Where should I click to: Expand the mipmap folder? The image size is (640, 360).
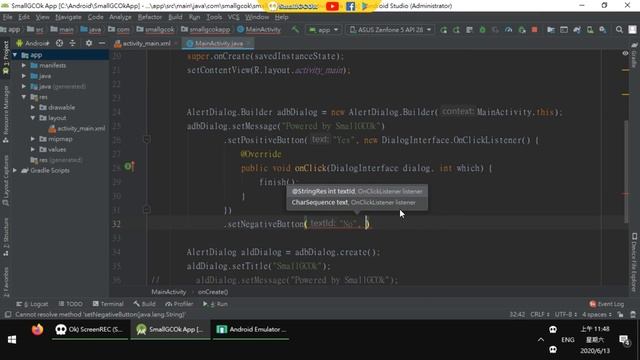tap(33, 139)
